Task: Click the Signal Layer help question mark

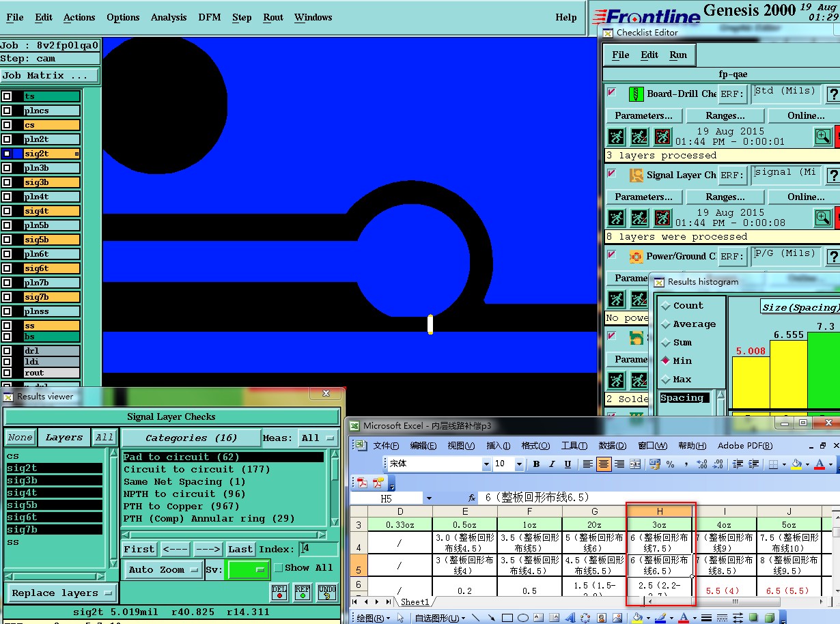Action: pos(832,175)
